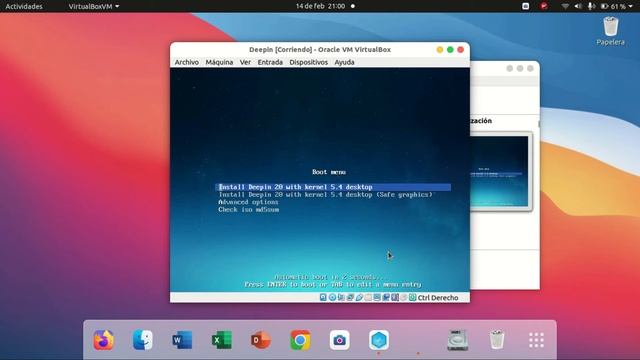The image size is (640, 360).
Task: Click the VirtualBox icon in the dock
Action: (379, 340)
